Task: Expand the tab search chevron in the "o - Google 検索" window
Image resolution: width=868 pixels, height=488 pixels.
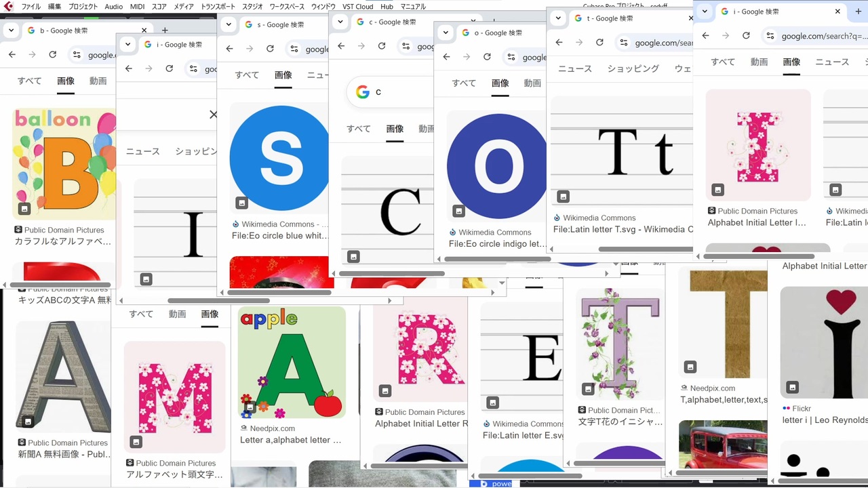Action: 446,33
